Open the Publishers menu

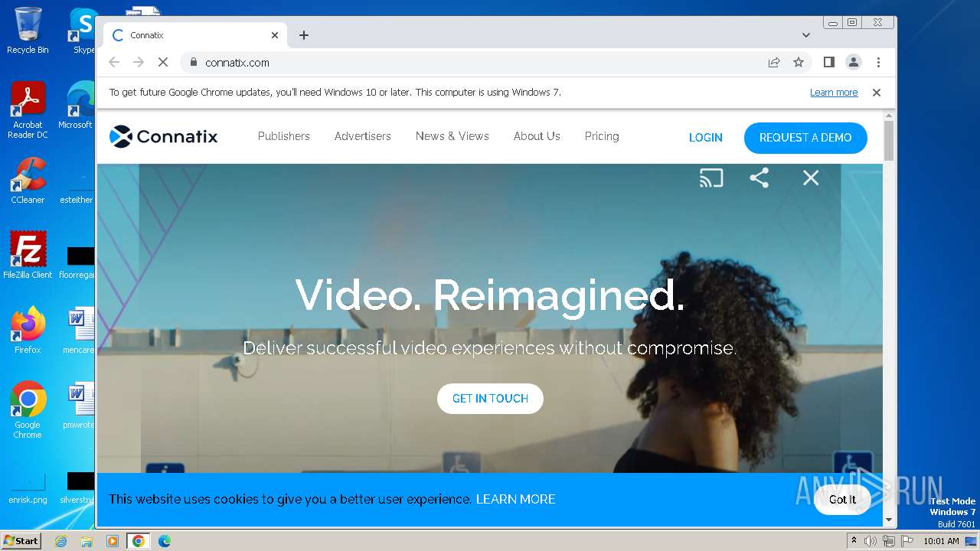pos(284,136)
